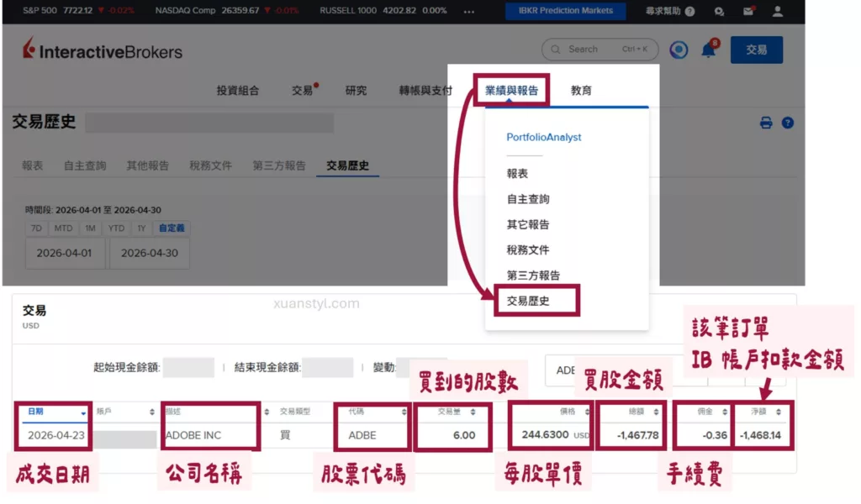Open IBKR Prediction Markets
This screenshot has height=504, width=861.
[565, 10]
